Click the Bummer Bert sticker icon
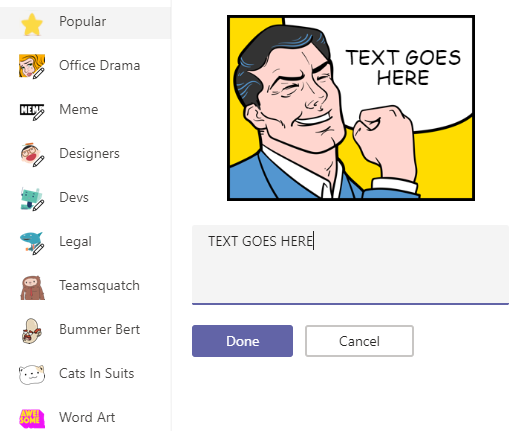 (32, 331)
